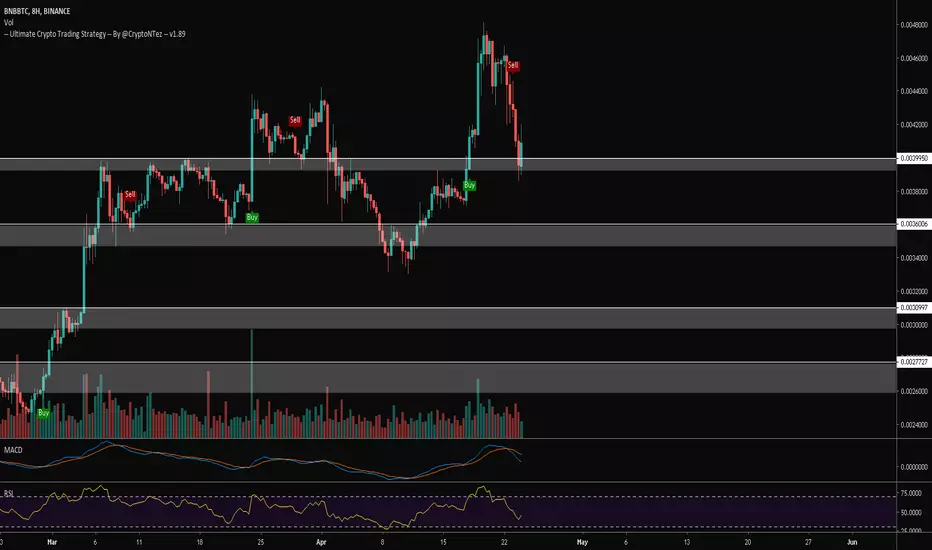Select the 0.0039950 price level label

(x=914, y=158)
